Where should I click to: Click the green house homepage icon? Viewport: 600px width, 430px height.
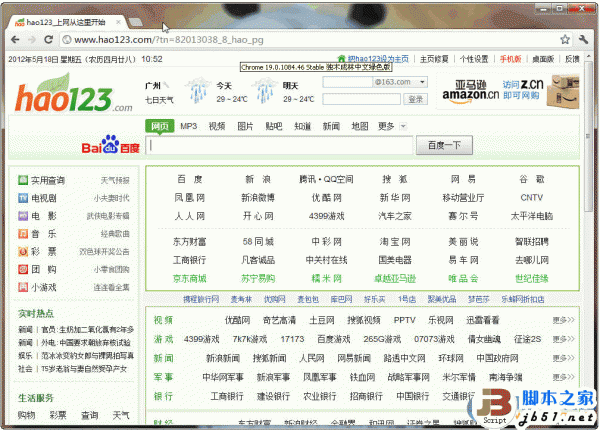coord(341,59)
